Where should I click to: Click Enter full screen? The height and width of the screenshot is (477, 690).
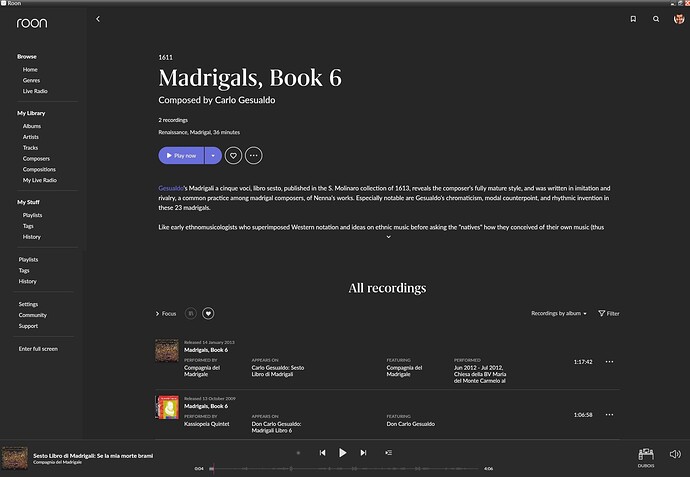pyautogui.click(x=38, y=349)
